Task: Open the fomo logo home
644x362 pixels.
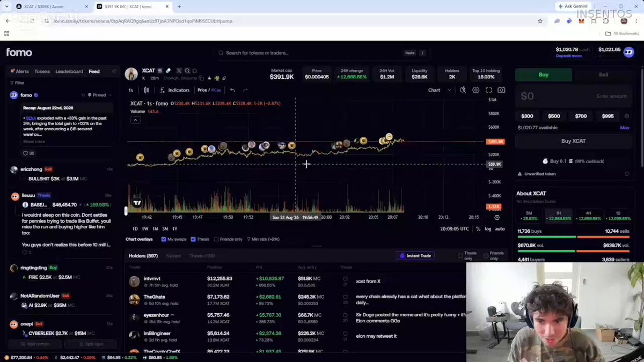Action: click(x=19, y=53)
